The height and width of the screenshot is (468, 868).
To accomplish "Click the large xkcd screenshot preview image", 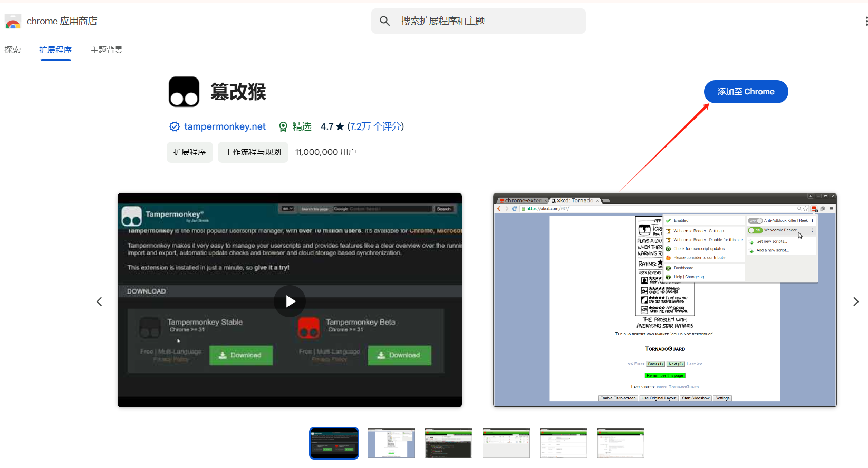I will point(664,300).
